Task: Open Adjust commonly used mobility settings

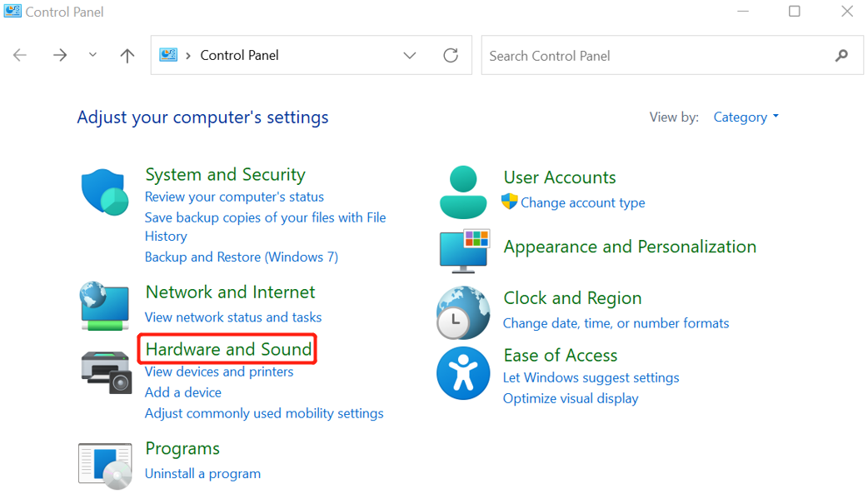Action: click(264, 413)
